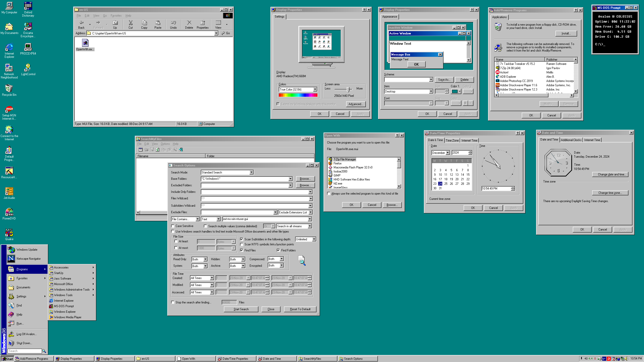Screen dimensions: 644x362
Task: Click the refresh icon in SearchMyFiles toolbar
Action: (x=158, y=150)
